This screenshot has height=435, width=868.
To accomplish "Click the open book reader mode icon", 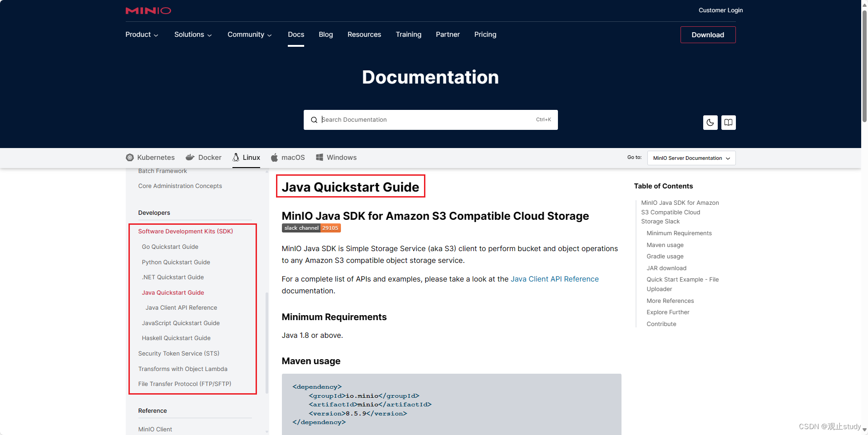I will point(728,123).
